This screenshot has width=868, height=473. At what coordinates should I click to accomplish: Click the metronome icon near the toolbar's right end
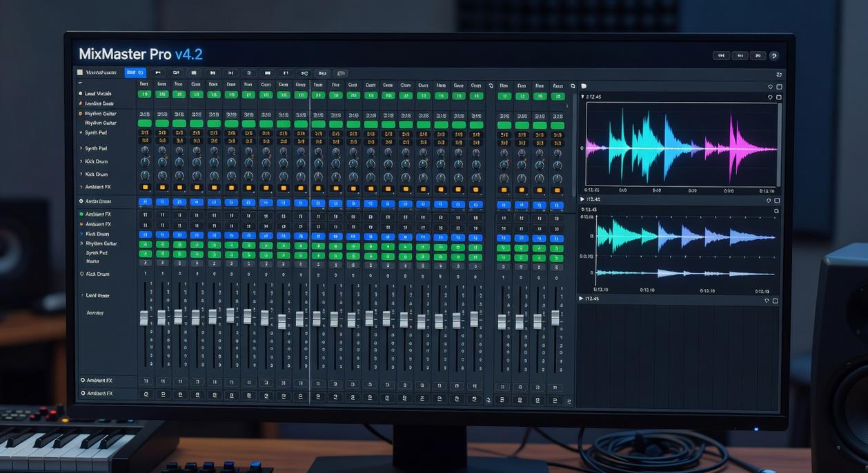[340, 73]
